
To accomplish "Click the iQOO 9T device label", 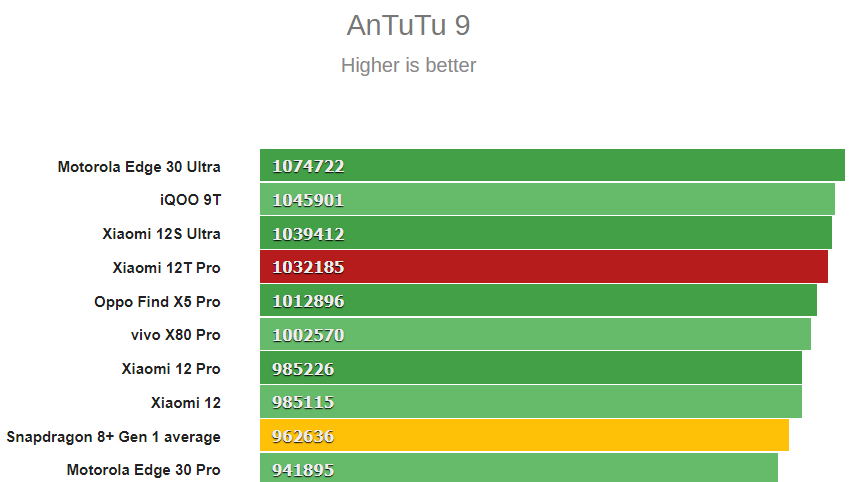I will click(x=190, y=200).
